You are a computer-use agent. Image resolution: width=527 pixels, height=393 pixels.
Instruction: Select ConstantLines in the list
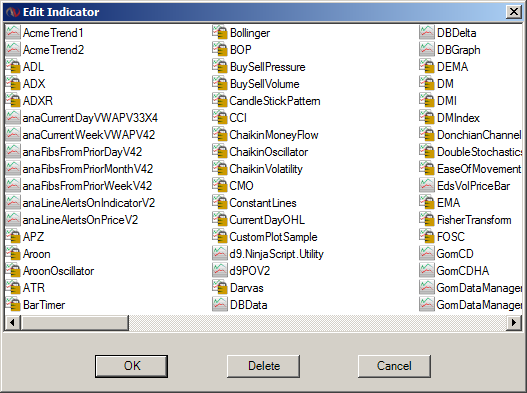click(x=263, y=203)
